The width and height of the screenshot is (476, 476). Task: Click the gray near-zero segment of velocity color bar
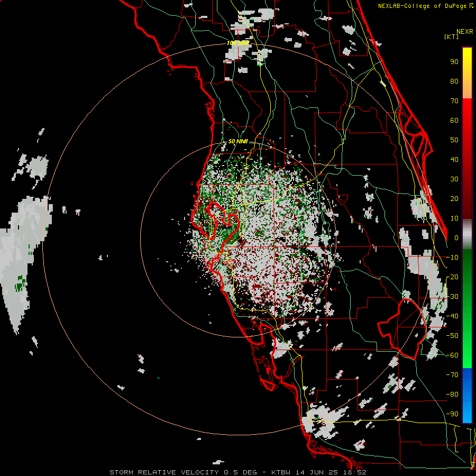click(x=467, y=234)
